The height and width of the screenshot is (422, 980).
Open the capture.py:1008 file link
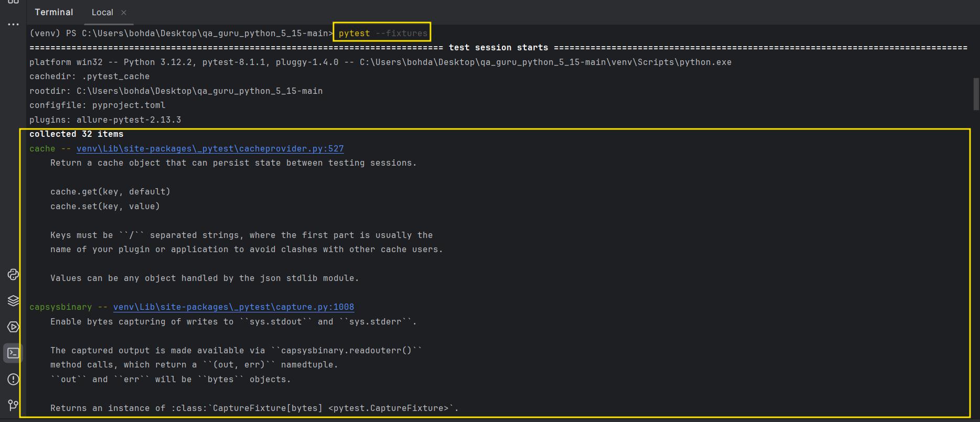233,307
